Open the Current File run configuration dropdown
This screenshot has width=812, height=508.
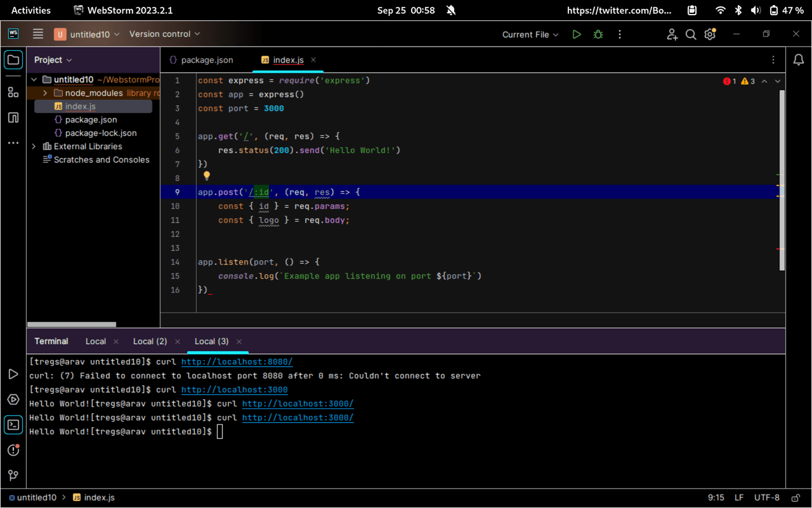[530, 34]
